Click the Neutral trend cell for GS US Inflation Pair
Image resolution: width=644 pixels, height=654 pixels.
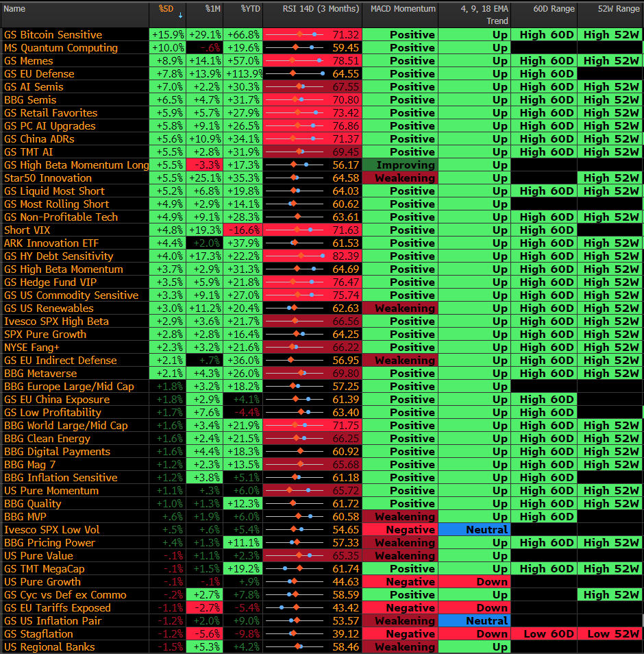(x=474, y=621)
